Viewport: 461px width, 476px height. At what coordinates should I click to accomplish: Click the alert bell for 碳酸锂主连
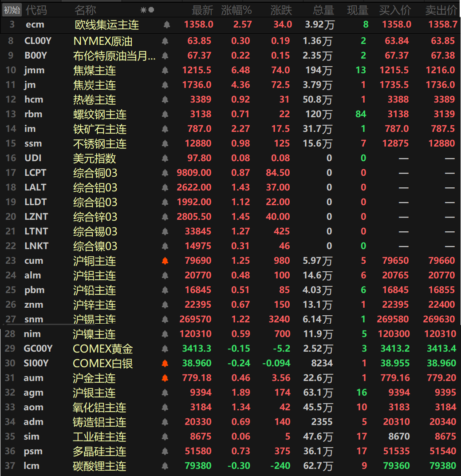click(165, 466)
